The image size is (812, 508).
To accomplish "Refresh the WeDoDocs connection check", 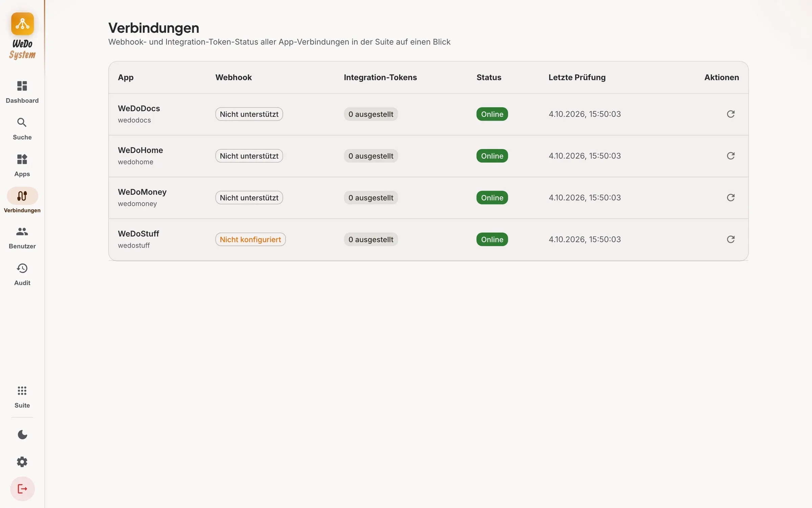I will (731, 114).
